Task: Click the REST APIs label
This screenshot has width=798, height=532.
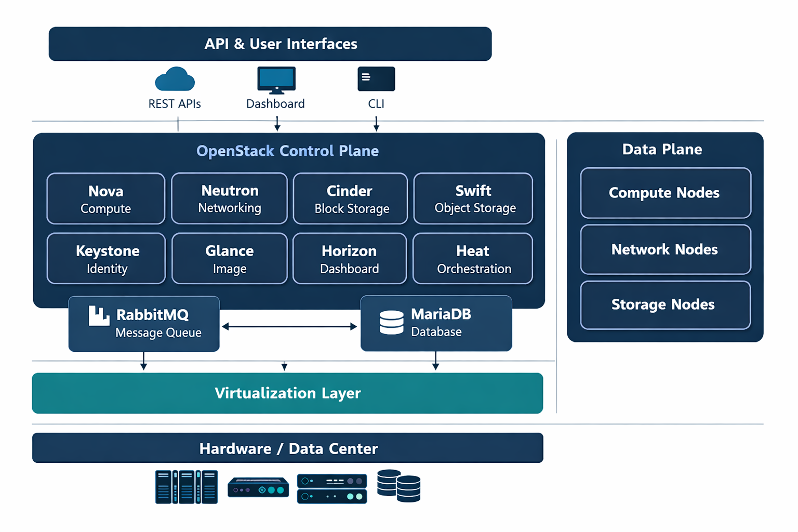Action: (175, 104)
